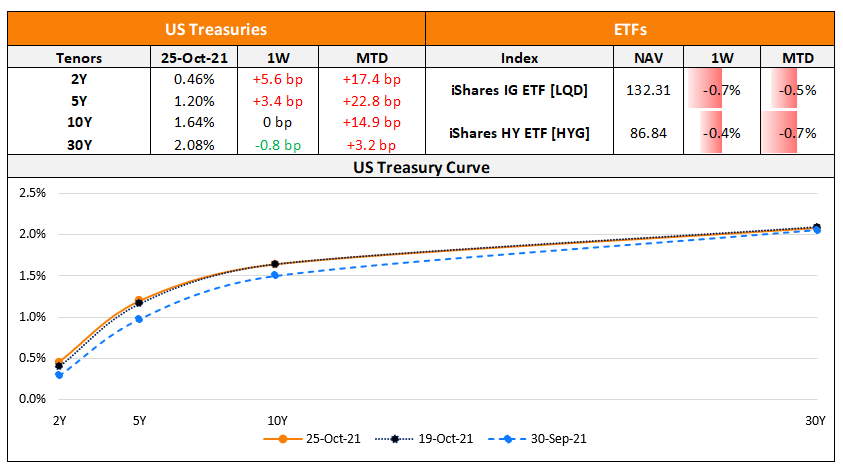
Task: Select the blue 5Y point on the dashed curve
Action: coord(139,319)
